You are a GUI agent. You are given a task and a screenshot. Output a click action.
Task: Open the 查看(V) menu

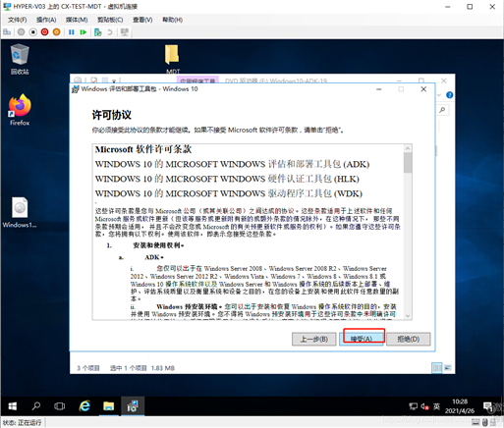point(142,20)
